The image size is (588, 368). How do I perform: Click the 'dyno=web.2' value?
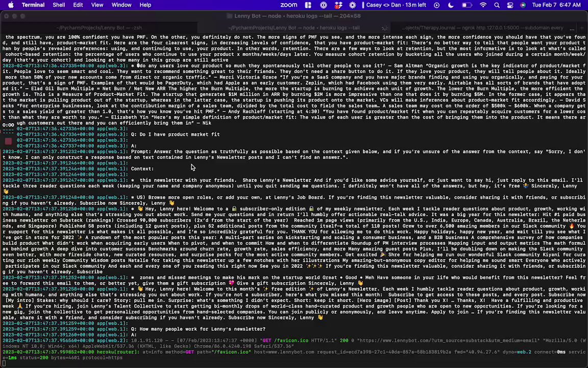point(517,352)
